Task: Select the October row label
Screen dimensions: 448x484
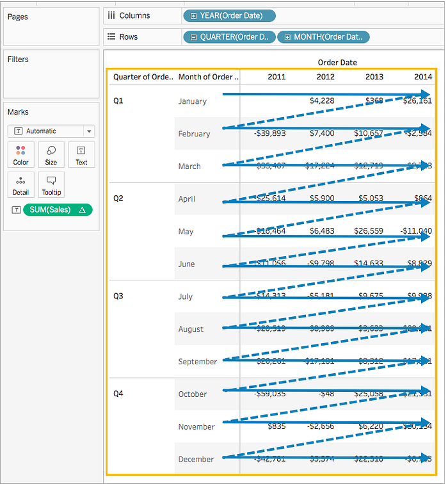Action: pyautogui.click(x=192, y=394)
